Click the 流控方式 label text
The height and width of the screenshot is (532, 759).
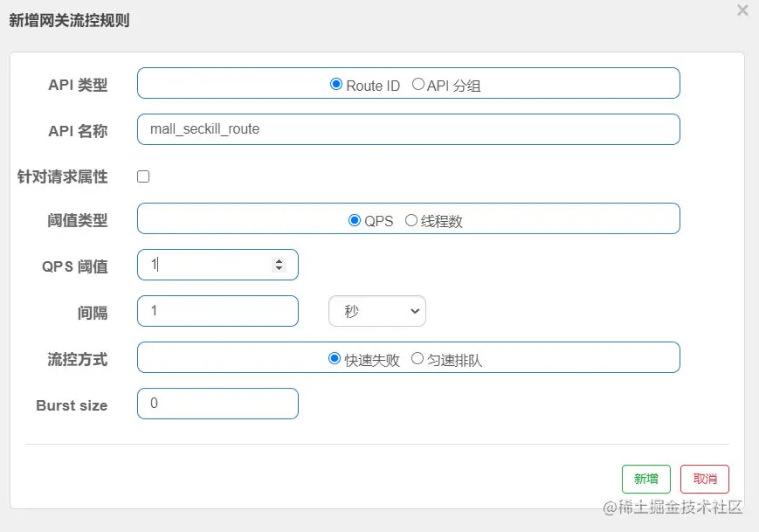point(78,359)
